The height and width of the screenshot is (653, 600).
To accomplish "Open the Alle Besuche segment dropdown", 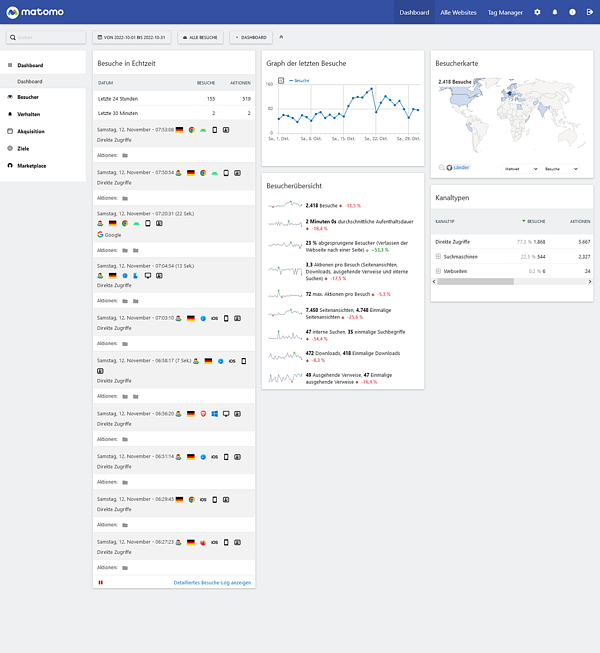I will pos(201,37).
